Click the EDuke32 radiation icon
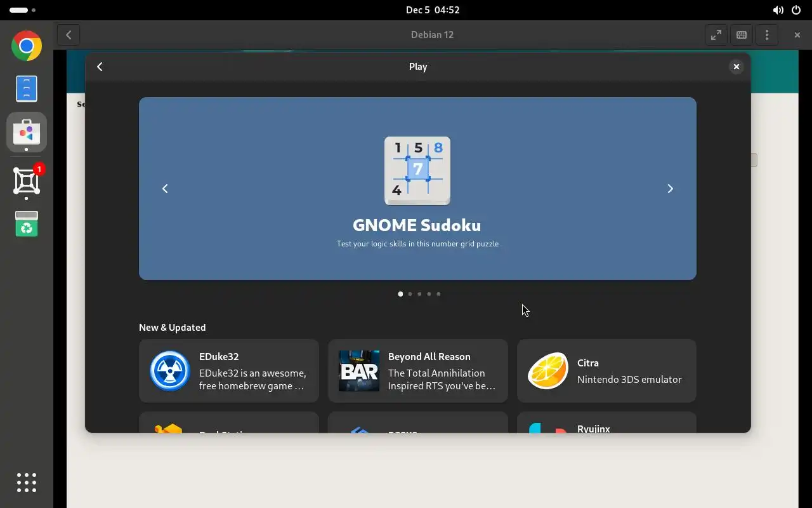Viewport: 812px width, 508px height. pos(169,371)
